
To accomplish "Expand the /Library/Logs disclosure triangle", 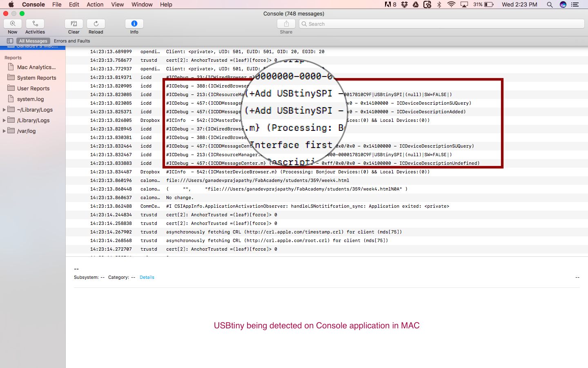I will (4, 120).
